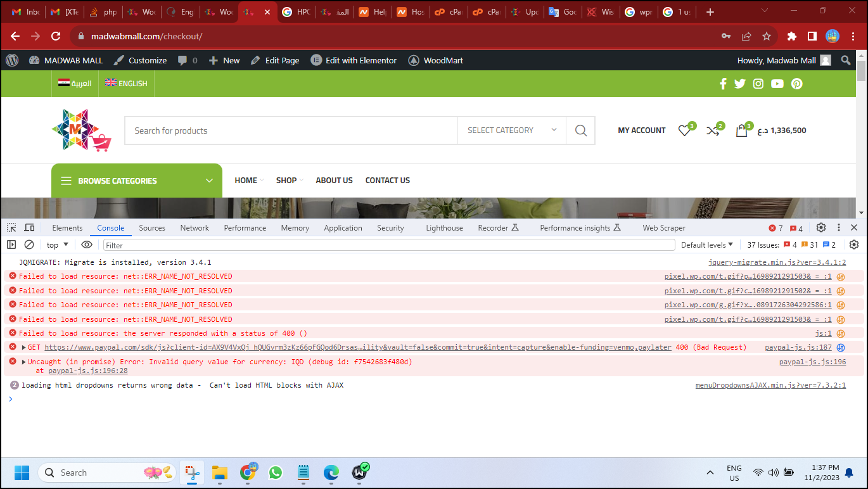
Task: Expand the Shop menu
Action: point(290,181)
